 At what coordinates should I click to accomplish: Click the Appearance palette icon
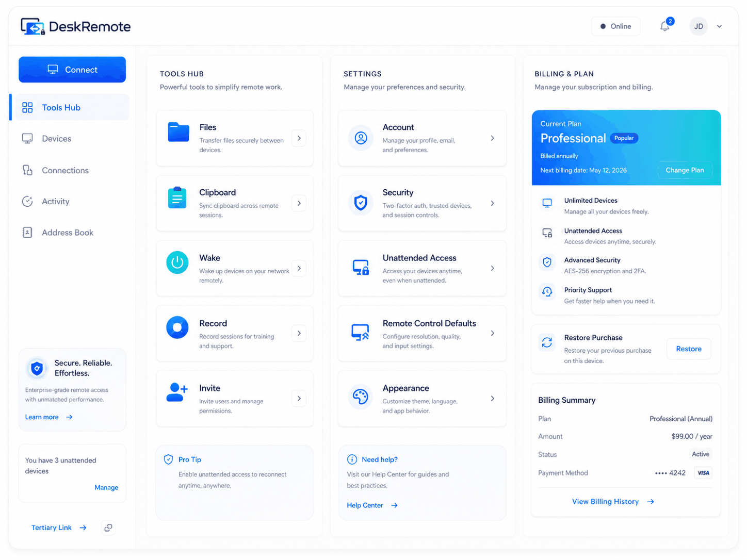361,397
